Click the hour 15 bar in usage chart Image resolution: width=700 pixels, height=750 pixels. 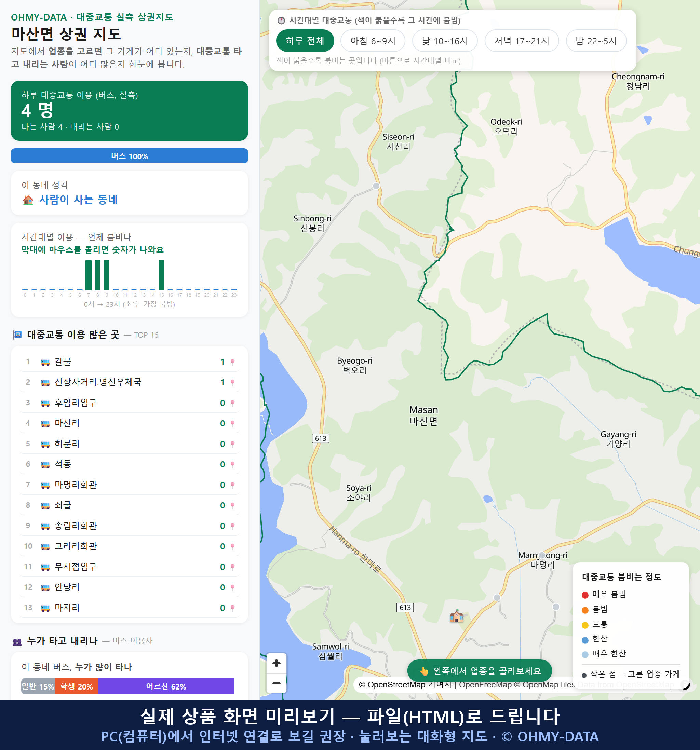[161, 275]
